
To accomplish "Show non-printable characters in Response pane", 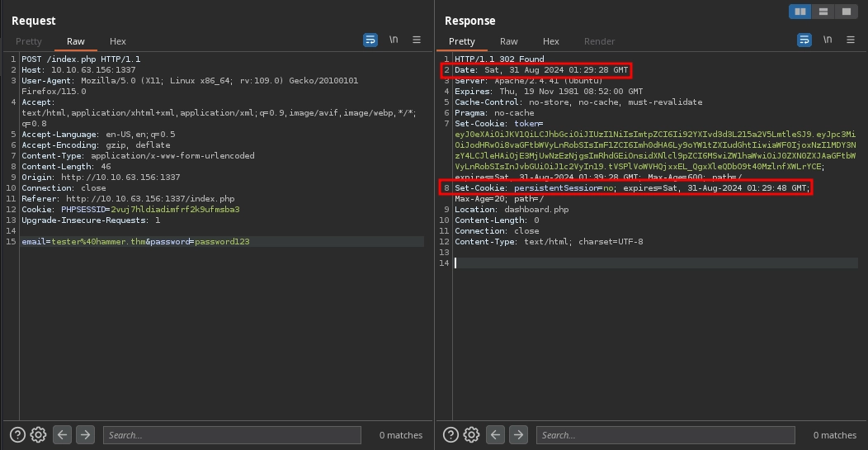I will coord(827,40).
